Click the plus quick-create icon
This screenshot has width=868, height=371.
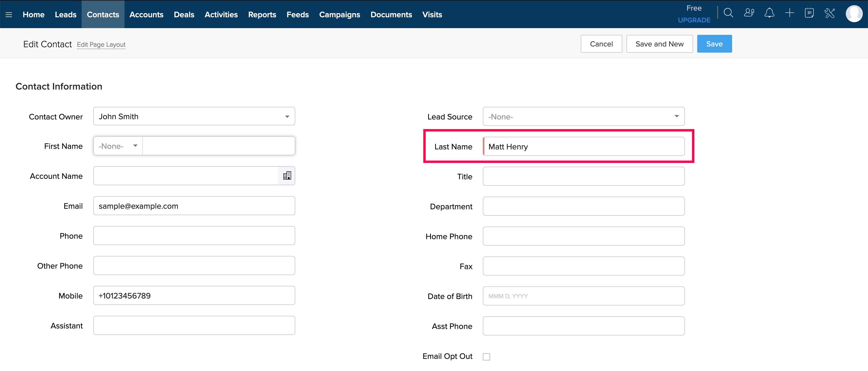(789, 13)
